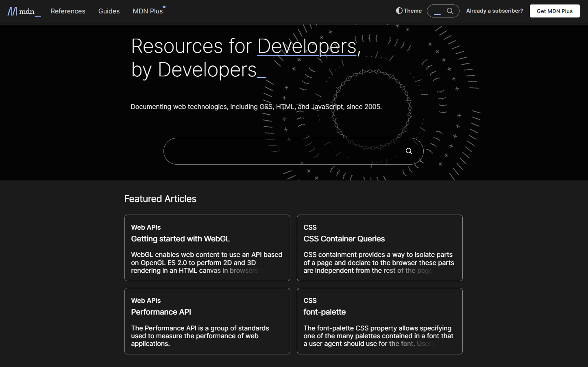Open the CSS Container Queries article card

tap(344, 239)
